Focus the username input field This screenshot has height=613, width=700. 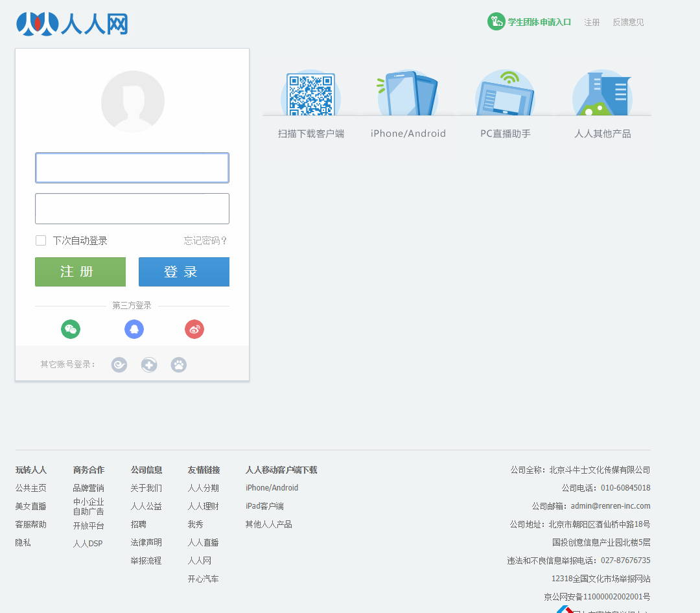[132, 168]
